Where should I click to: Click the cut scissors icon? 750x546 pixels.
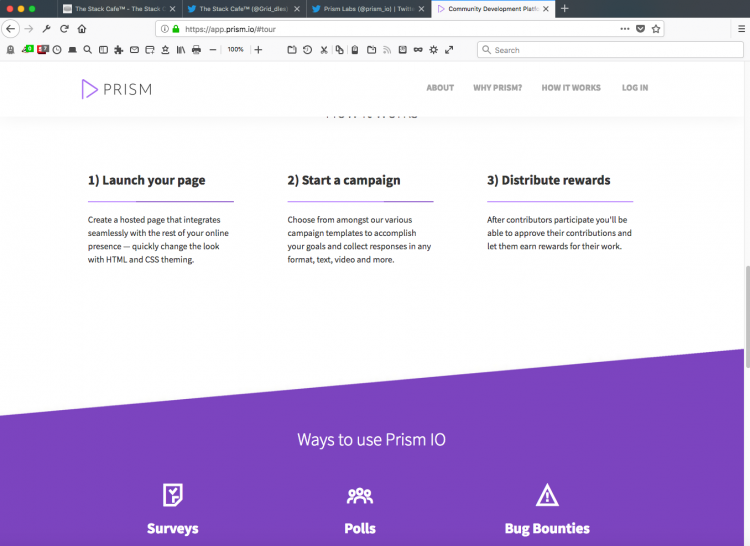click(324, 50)
